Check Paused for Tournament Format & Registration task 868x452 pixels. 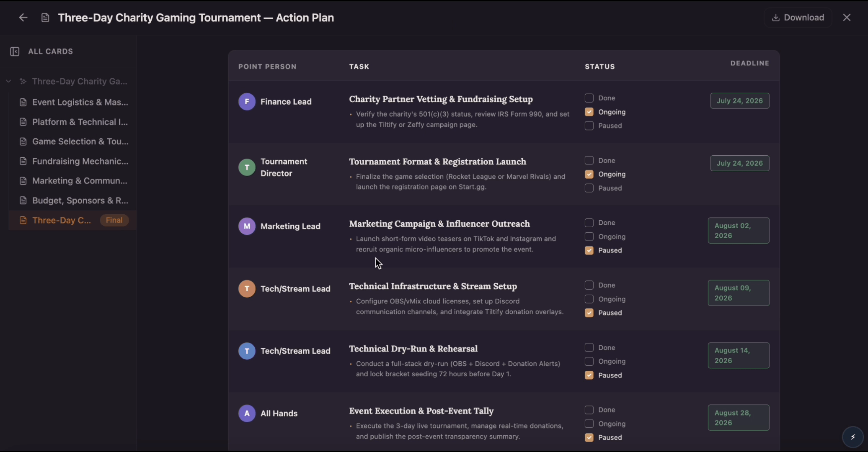tap(589, 188)
